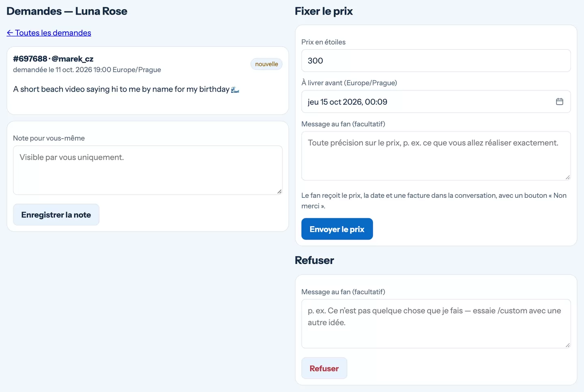
Task: Click the Fixer le prix heading
Action: click(x=324, y=11)
